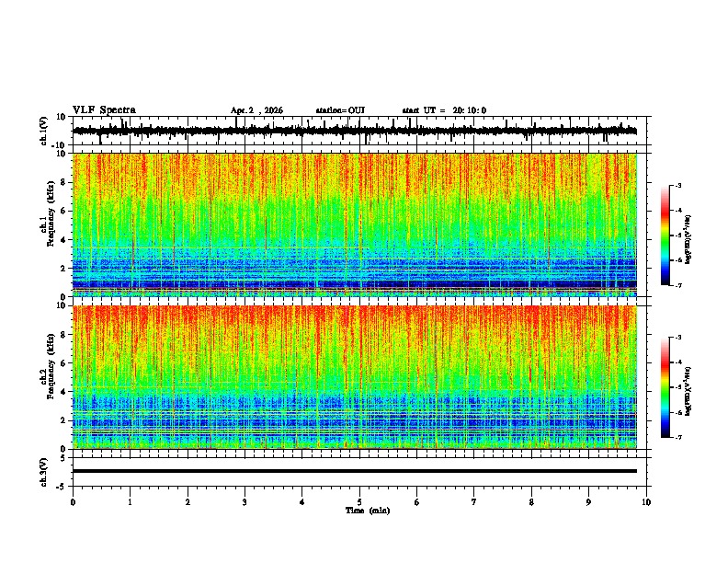The image size is (728, 563).
Task: Click the "VLF Spectra" title text
Action: tap(104, 110)
